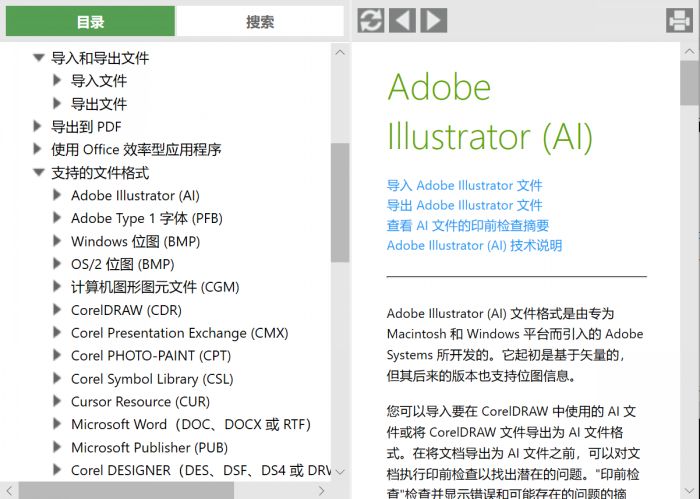Go to the next help topic

[x=433, y=21]
